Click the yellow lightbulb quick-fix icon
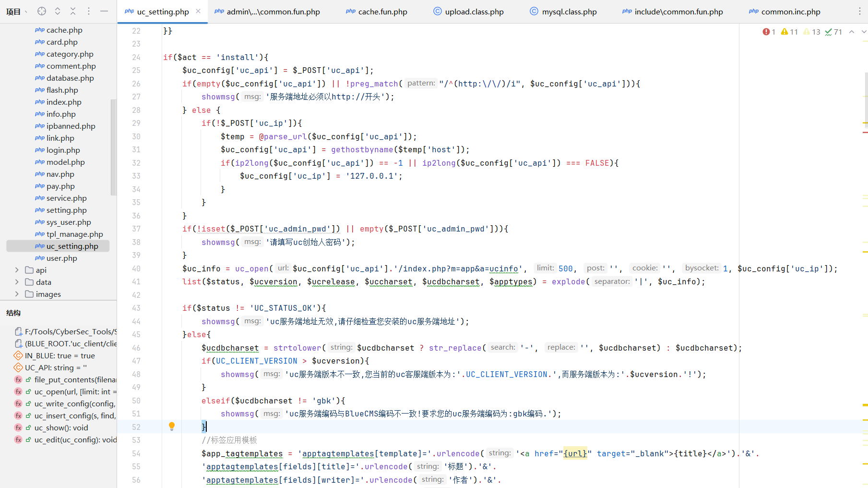868x488 pixels. [x=172, y=427]
